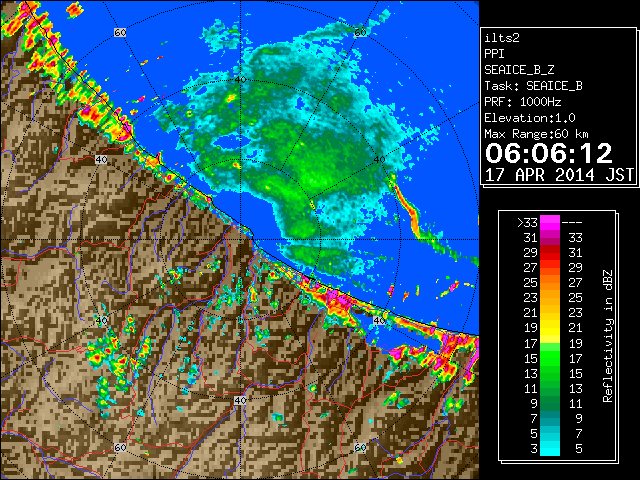Click the radar site name 'ilts2'
Viewport: 640px width, 480px height.
(502, 38)
